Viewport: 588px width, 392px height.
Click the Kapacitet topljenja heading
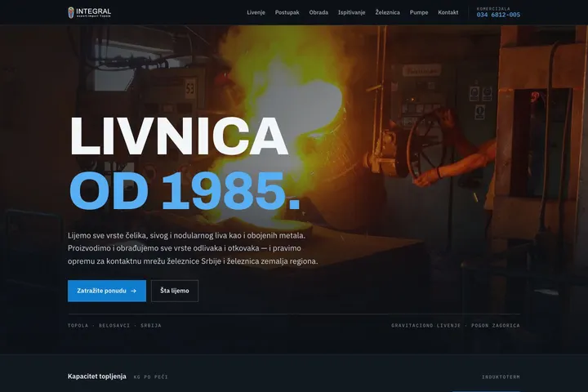point(96,376)
